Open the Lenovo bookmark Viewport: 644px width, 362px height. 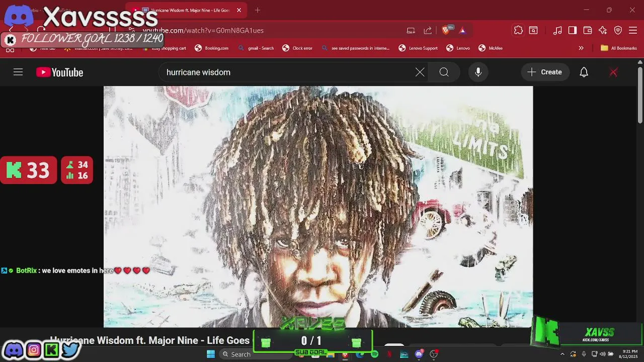(x=458, y=48)
